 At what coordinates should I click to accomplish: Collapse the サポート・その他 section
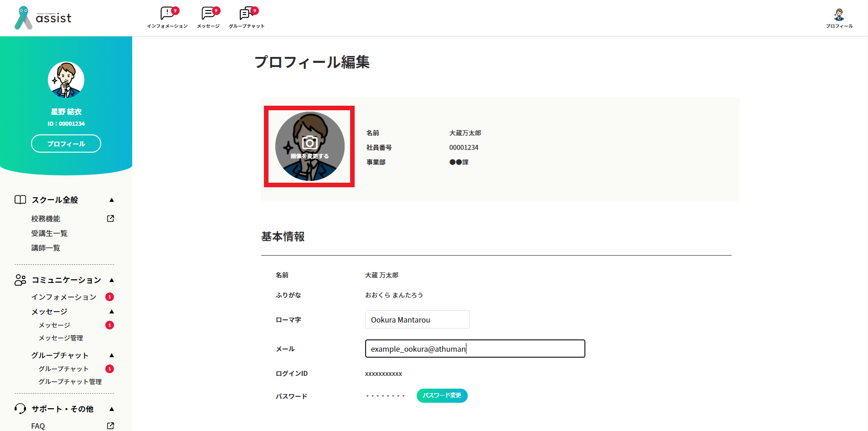pyautogui.click(x=112, y=409)
